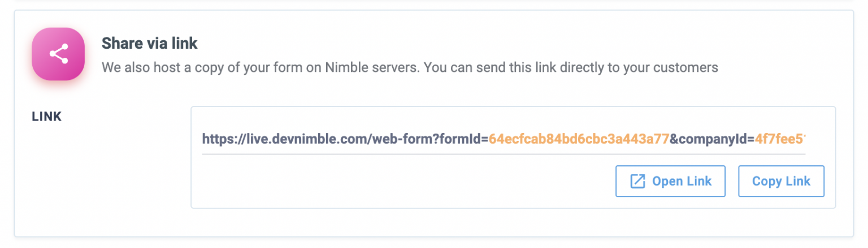Click the empty area left of Open Link
The image size is (868, 248).
(x=403, y=181)
